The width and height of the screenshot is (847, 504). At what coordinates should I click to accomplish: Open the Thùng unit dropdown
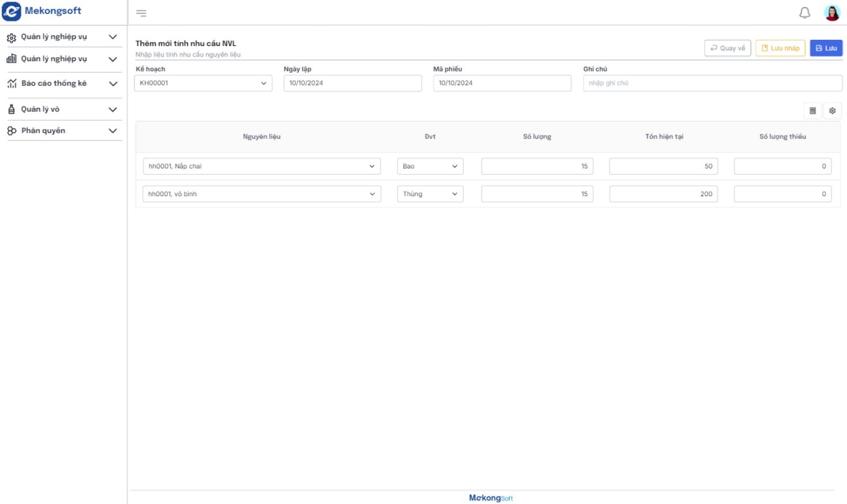[x=430, y=194]
